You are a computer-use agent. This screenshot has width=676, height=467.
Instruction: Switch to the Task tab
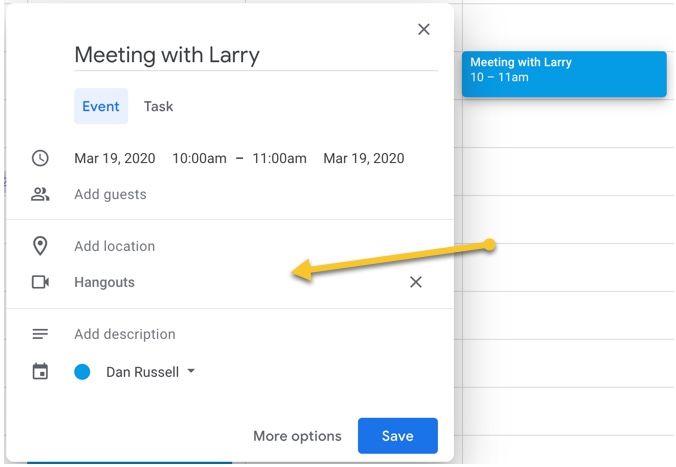[158, 106]
